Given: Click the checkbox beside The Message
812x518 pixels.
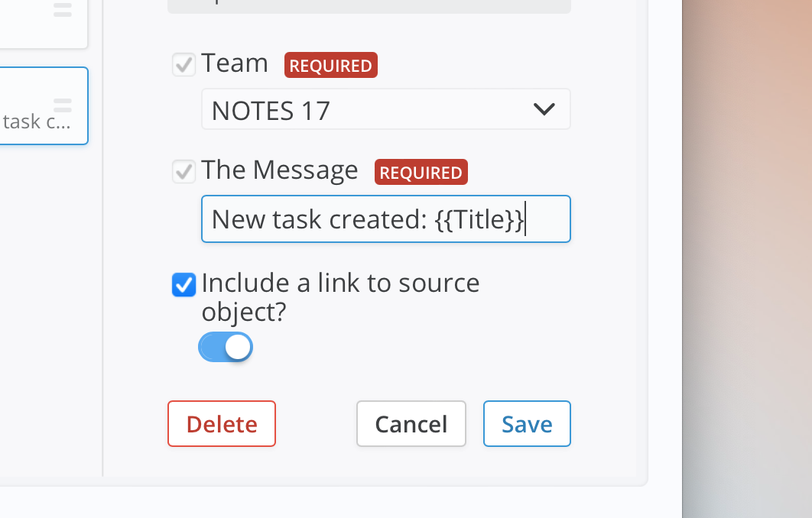Looking at the screenshot, I should [184, 171].
